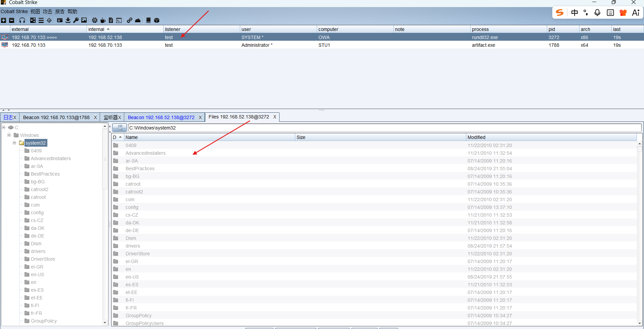The width and height of the screenshot is (644, 329).
Task: Select GroupPolicyUsers folder in file list
Action: click(374, 323)
